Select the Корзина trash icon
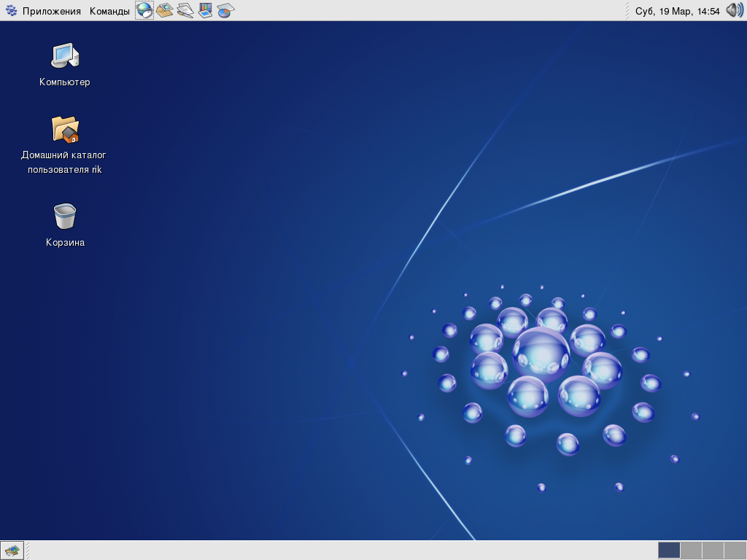 [65, 216]
